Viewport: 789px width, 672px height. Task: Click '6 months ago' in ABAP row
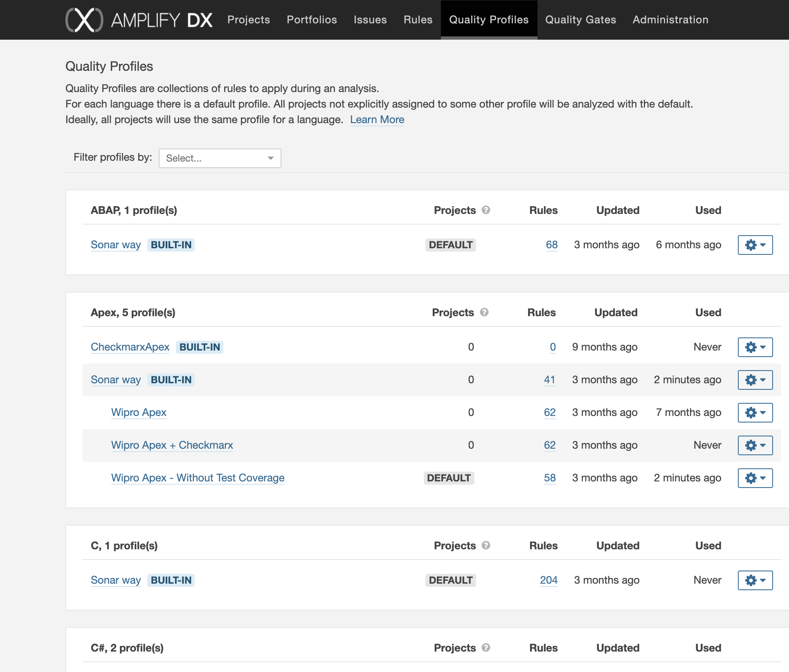pos(688,245)
